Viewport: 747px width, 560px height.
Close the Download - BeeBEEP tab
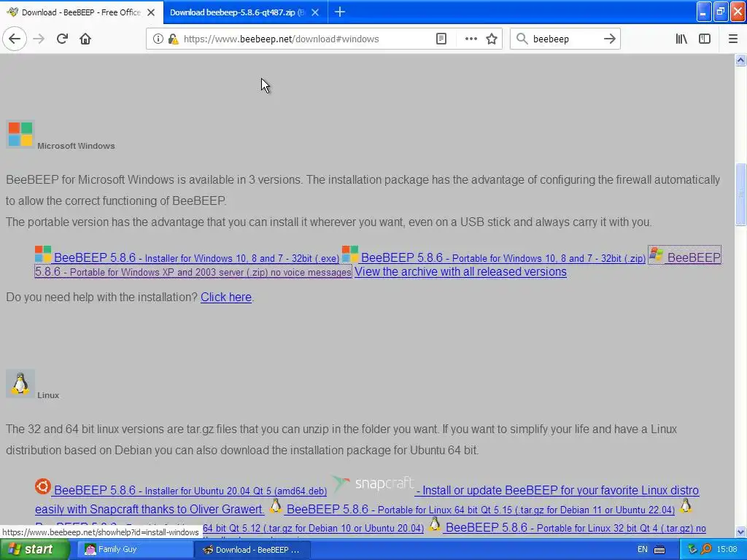151,12
